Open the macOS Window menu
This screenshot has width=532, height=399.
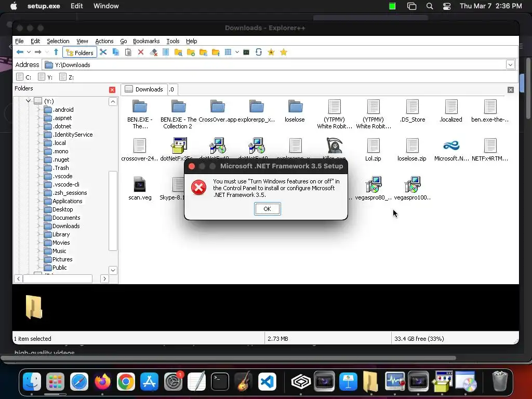point(106,6)
